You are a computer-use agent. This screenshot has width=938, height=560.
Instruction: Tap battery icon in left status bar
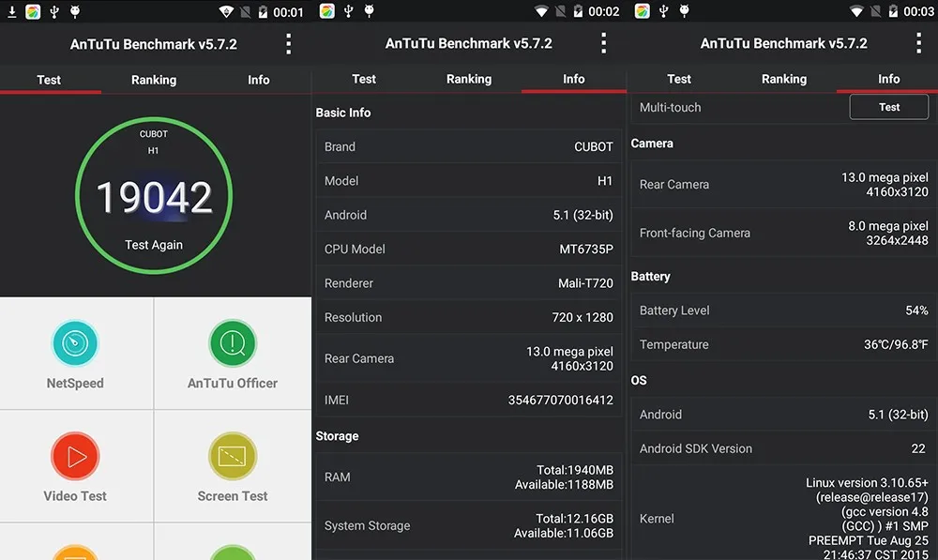[x=263, y=12]
